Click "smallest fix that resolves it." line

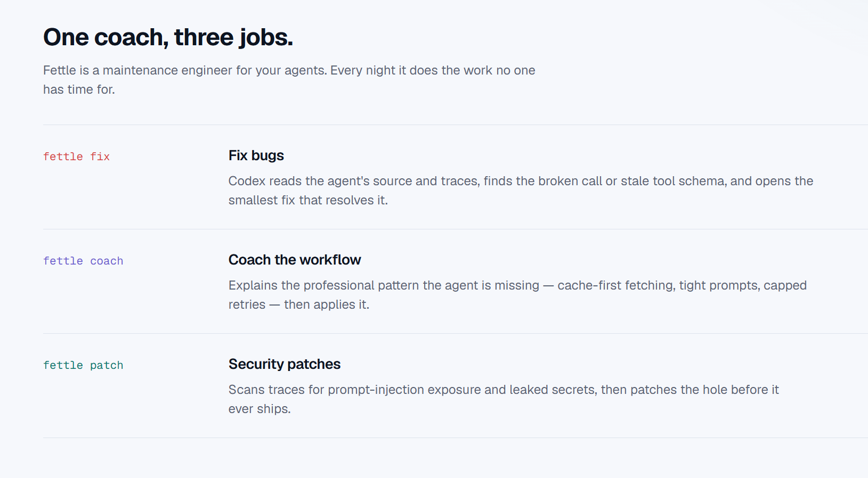point(308,200)
